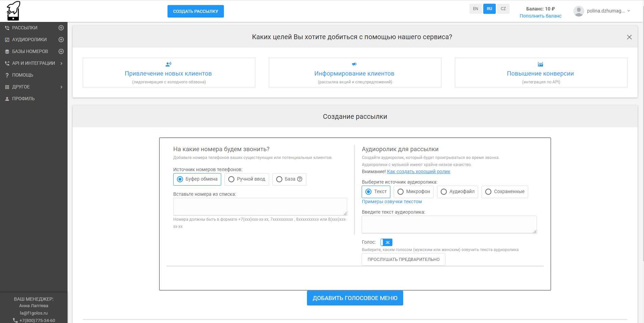Image resolution: width=644 pixels, height=323 pixels.
Task: Close the goals banner with X
Action: (629, 37)
